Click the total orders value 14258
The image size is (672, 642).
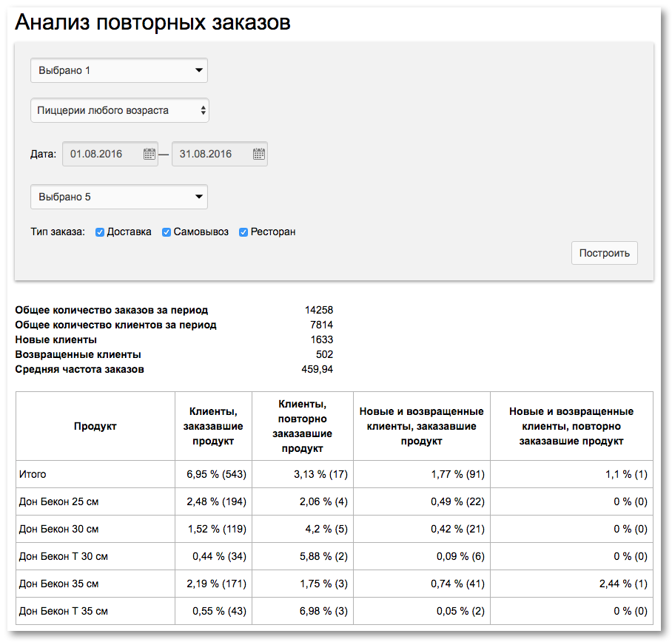coord(319,310)
